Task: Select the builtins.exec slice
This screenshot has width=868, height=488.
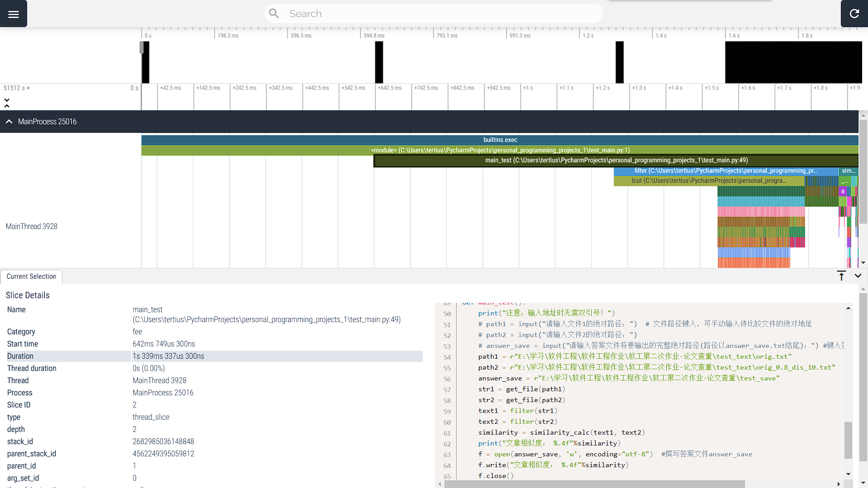Action: (x=500, y=140)
